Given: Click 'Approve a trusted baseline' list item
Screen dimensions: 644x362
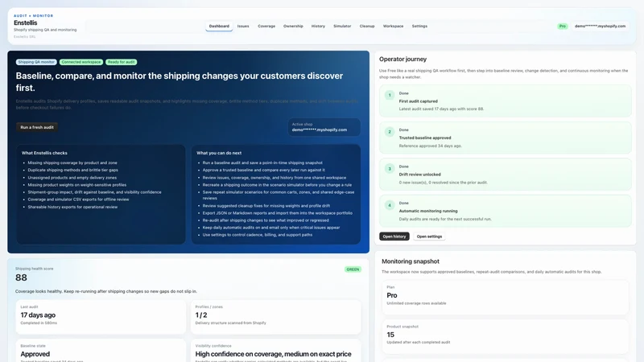Looking at the screenshot, I should [264, 170].
